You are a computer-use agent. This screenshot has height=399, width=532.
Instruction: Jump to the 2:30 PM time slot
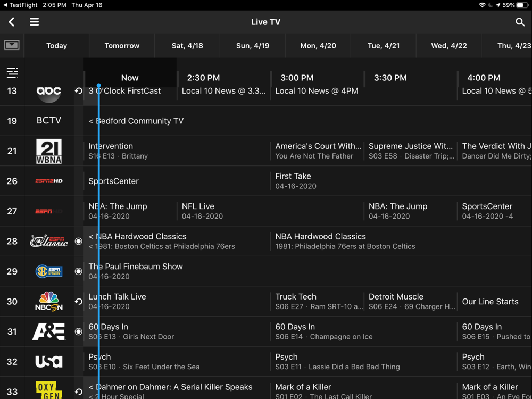(x=204, y=78)
